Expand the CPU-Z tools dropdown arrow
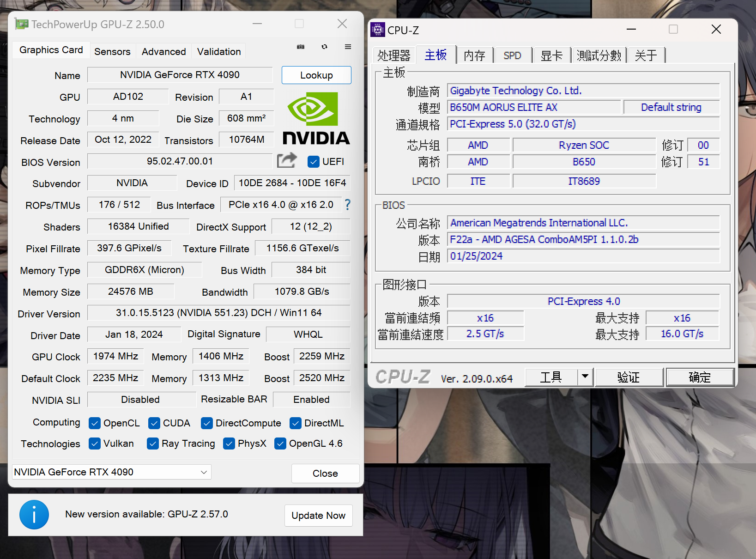The height and width of the screenshot is (559, 756). point(585,377)
